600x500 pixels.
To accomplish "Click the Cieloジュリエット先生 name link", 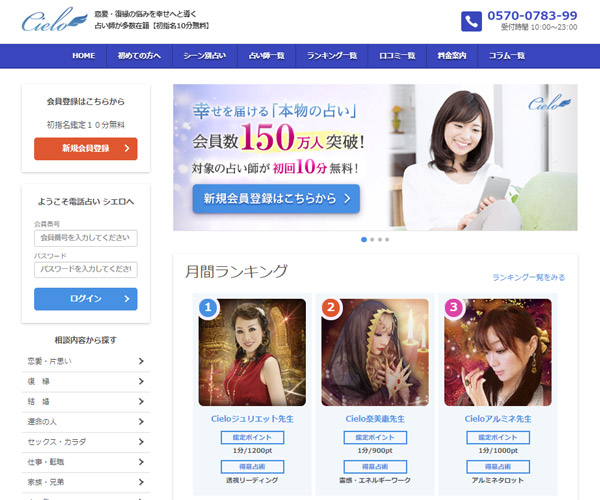I will click(x=252, y=419).
